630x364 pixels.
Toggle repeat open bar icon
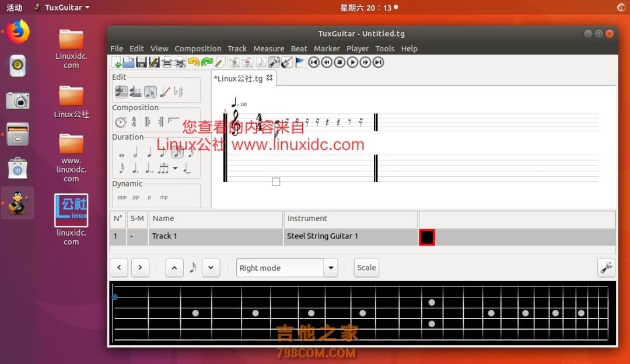point(148,122)
